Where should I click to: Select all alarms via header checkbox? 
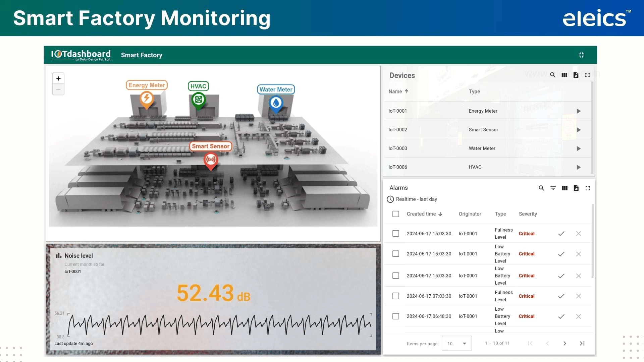tap(395, 214)
